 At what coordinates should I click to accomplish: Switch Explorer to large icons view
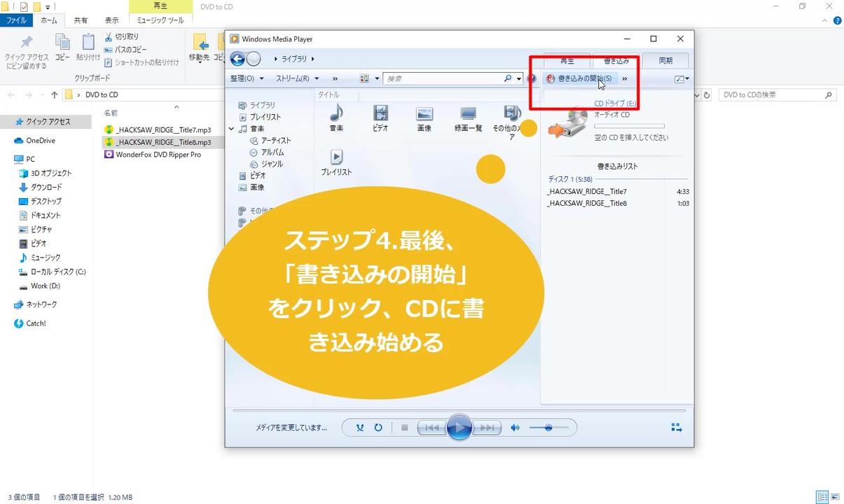coord(835,497)
